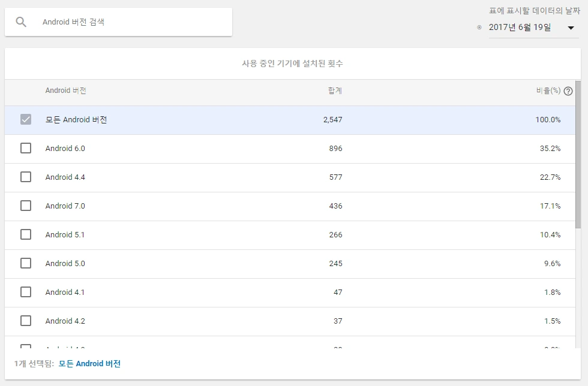Click the value 245
This screenshot has width=588, height=386.
(335, 264)
